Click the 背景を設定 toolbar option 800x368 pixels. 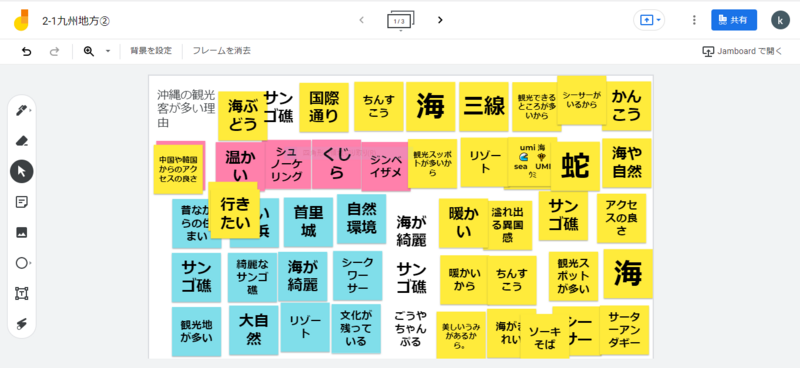[151, 51]
